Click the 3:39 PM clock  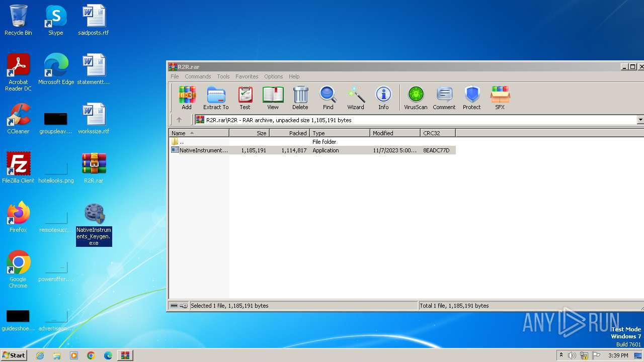[x=618, y=355]
